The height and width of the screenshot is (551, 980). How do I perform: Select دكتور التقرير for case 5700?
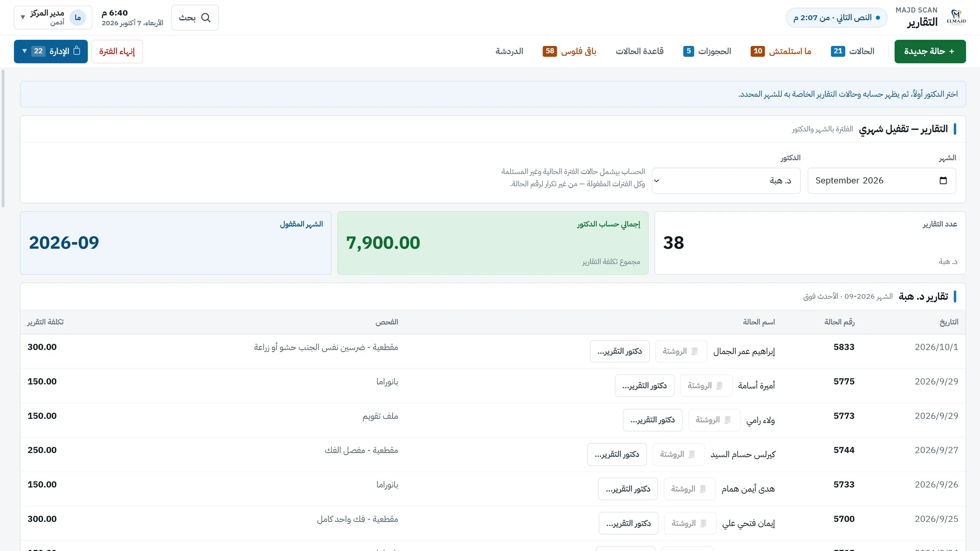[x=629, y=523]
